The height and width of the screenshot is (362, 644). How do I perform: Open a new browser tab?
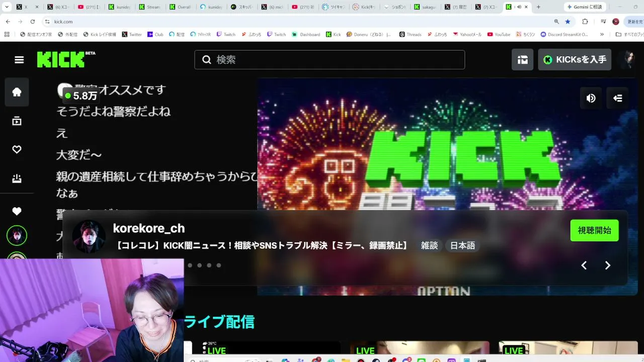[x=538, y=7]
